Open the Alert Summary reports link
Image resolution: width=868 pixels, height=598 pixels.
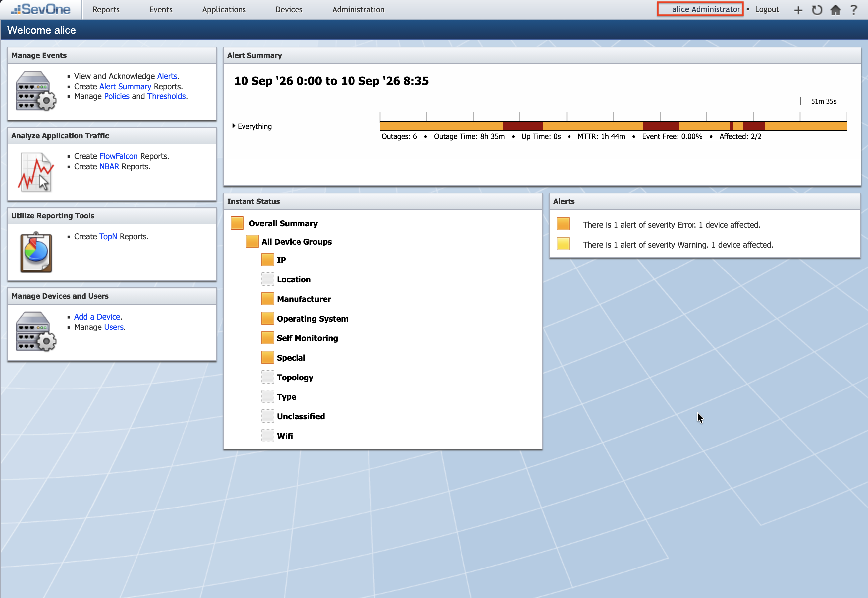[125, 86]
